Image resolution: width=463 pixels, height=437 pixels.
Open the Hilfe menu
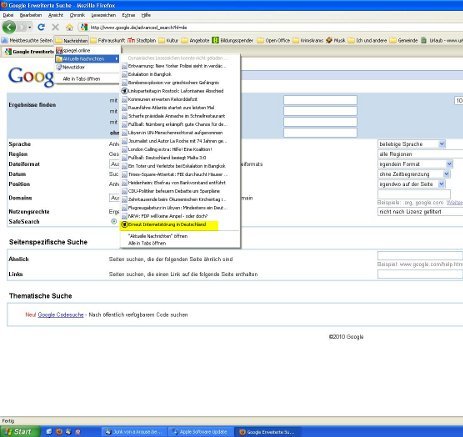tap(146, 15)
